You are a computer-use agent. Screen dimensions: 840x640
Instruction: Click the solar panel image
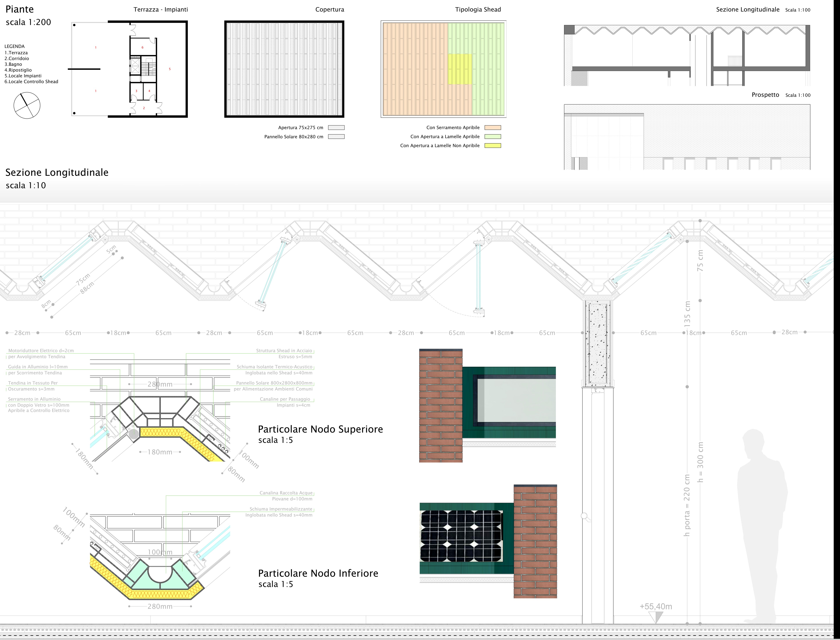pyautogui.click(x=461, y=536)
